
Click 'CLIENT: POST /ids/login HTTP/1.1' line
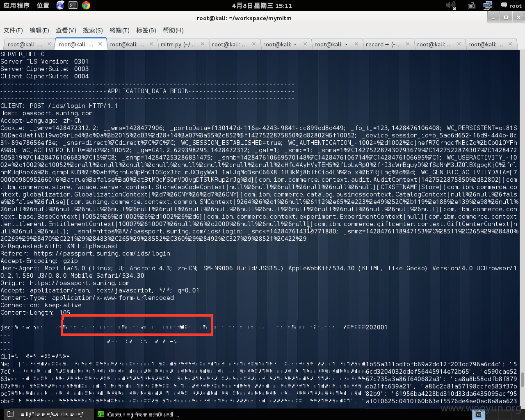59,106
